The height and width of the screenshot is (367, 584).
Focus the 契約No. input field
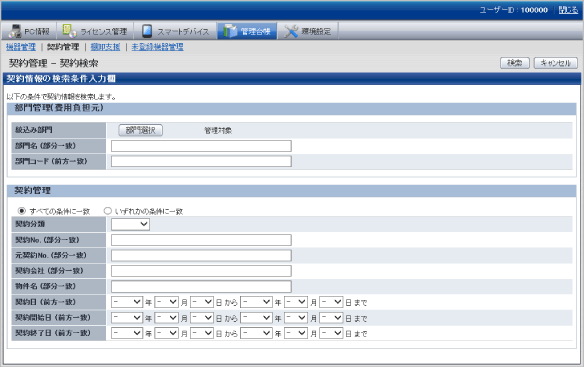click(201, 240)
